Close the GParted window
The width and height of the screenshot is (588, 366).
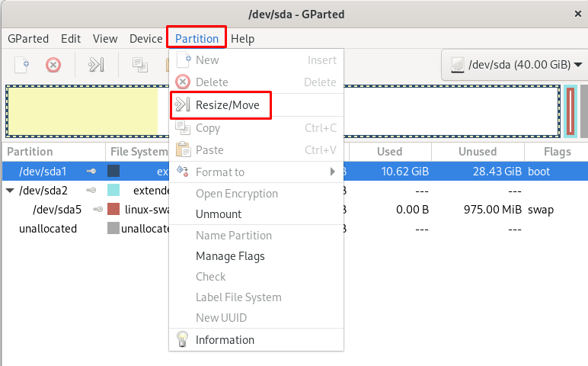coord(578,14)
